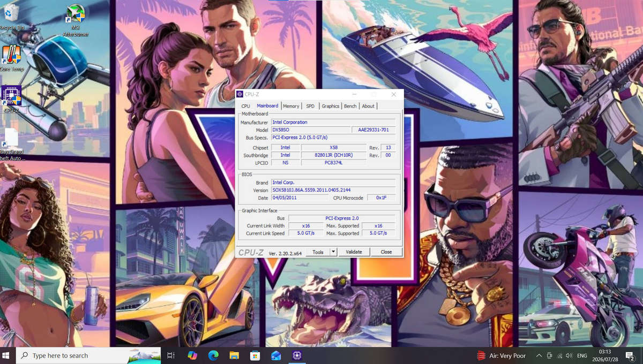This screenshot has width=643, height=364.
Task: Click the AAE29331-701 revision value
Action: tap(373, 130)
